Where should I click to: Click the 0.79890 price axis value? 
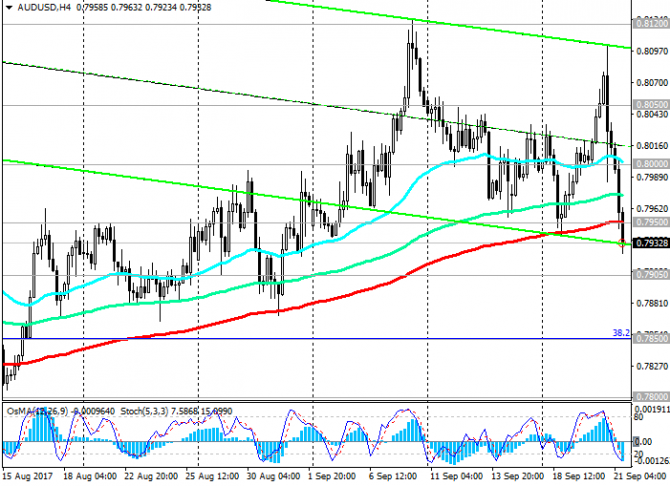pyautogui.click(x=652, y=177)
